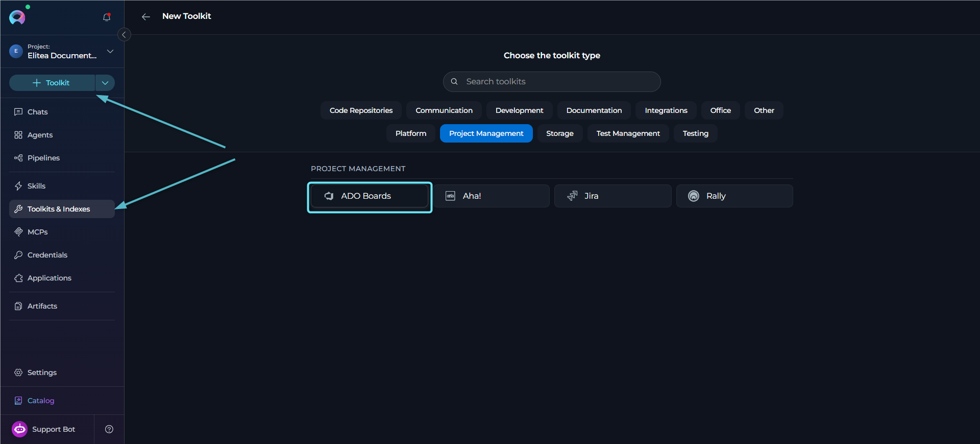Choose the Jira toolkit label
This screenshot has width=980, height=444.
point(592,196)
